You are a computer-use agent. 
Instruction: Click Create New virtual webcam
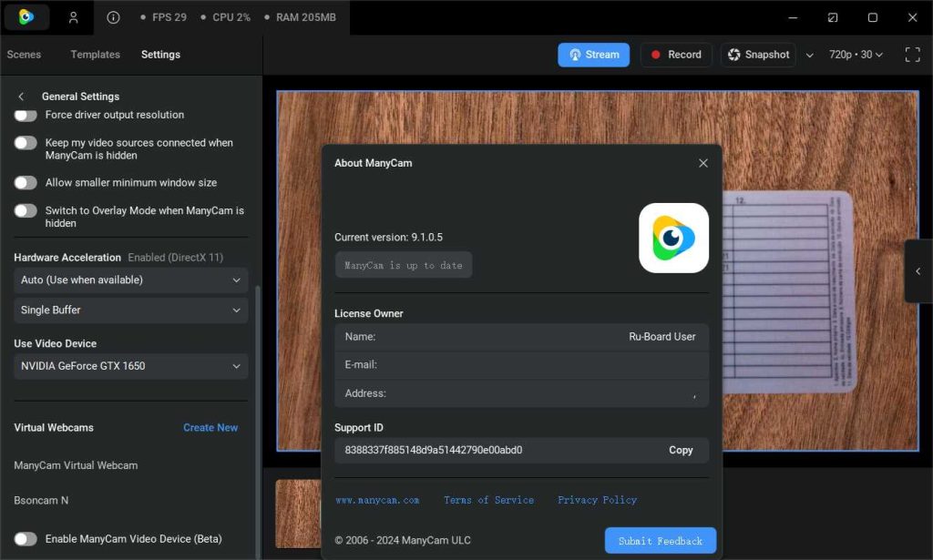pyautogui.click(x=210, y=427)
